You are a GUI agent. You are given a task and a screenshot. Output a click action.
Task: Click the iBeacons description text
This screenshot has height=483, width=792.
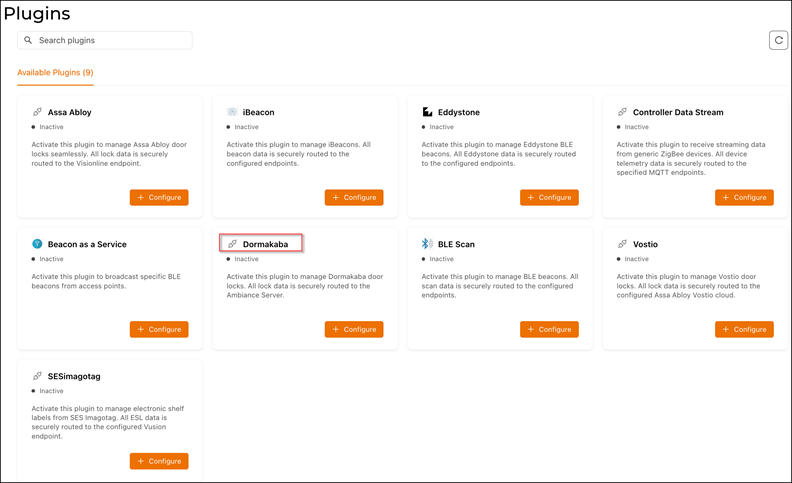299,154
